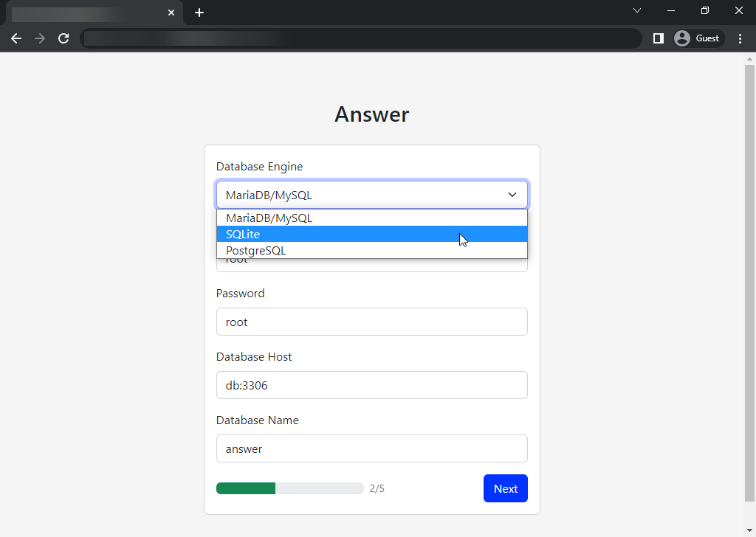
Task: Close the browser window
Action: [x=738, y=10]
